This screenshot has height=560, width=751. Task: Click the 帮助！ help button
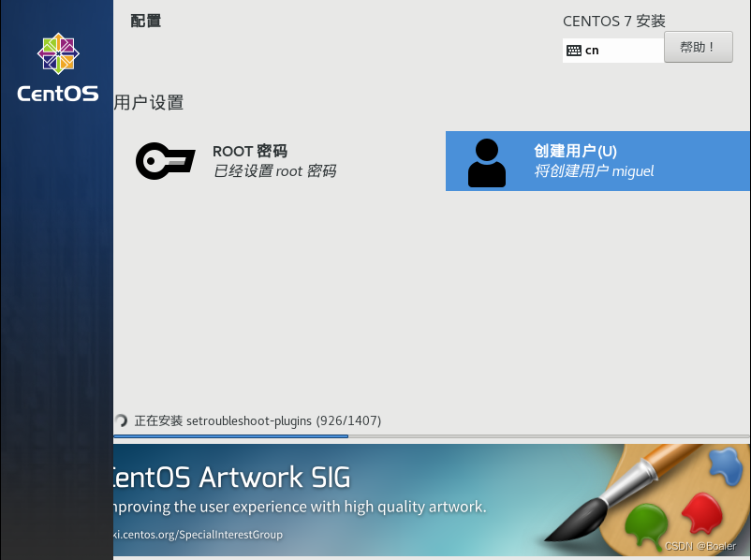(x=698, y=47)
